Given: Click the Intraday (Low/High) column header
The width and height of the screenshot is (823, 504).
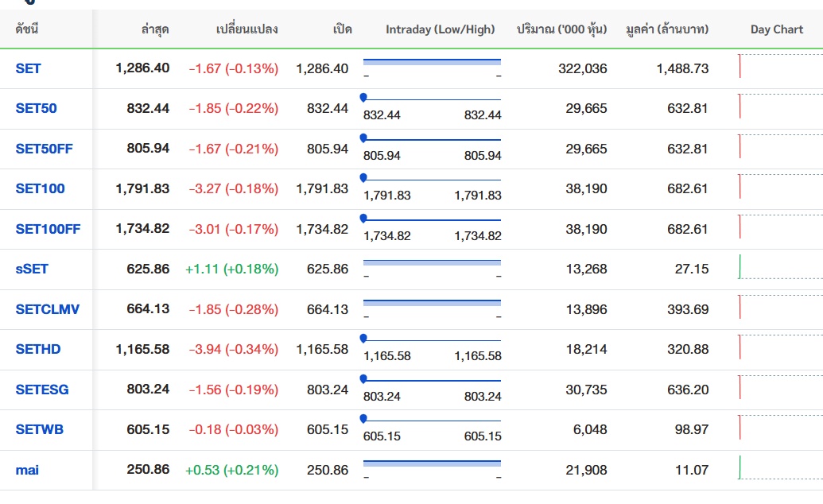Looking at the screenshot, I should coord(440,29).
